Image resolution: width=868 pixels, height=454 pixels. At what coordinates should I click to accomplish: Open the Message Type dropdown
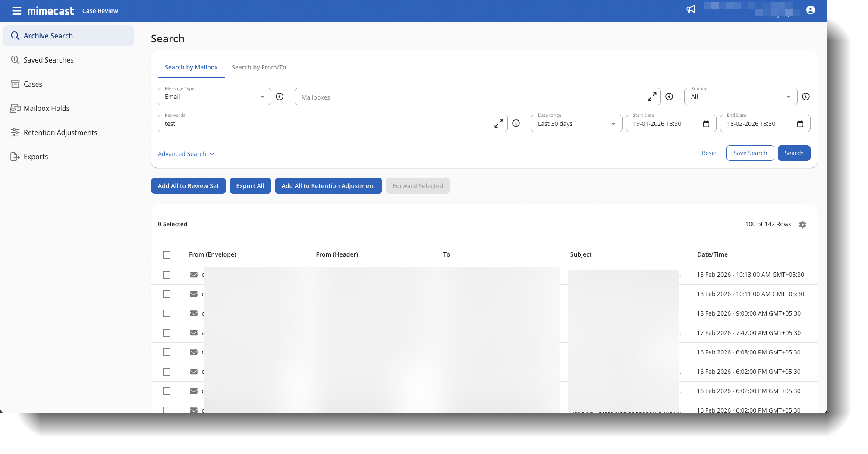click(x=214, y=97)
